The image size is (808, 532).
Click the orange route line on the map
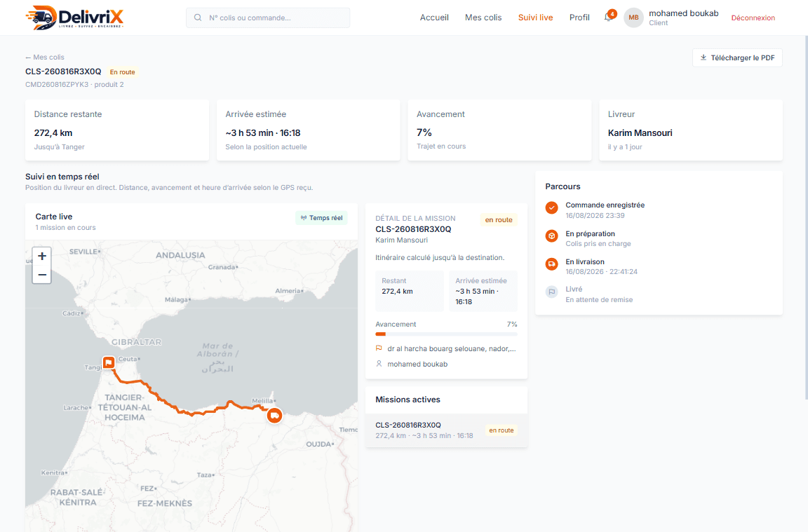tap(191, 413)
